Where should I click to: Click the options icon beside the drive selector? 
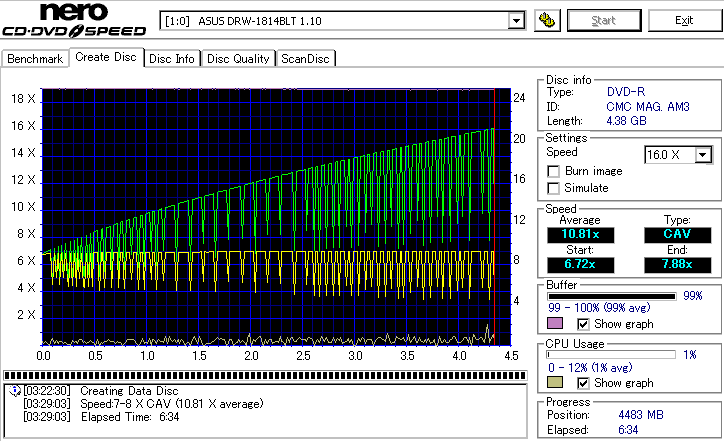point(545,20)
